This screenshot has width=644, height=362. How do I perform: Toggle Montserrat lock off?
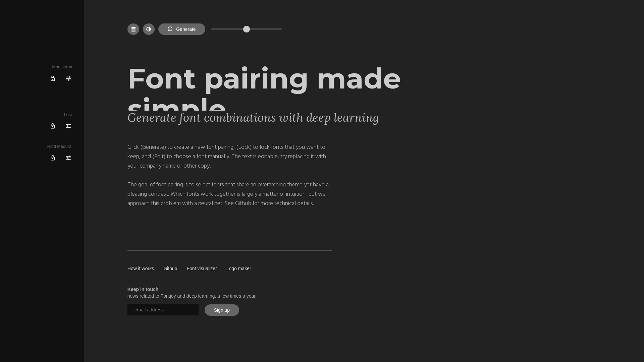pos(53,78)
